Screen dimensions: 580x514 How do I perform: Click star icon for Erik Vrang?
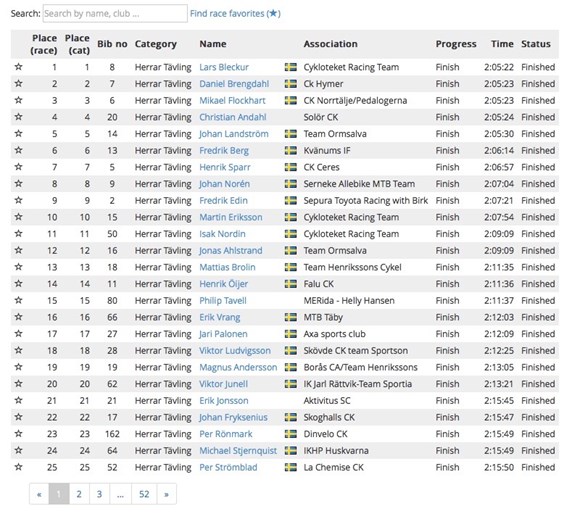click(18, 317)
